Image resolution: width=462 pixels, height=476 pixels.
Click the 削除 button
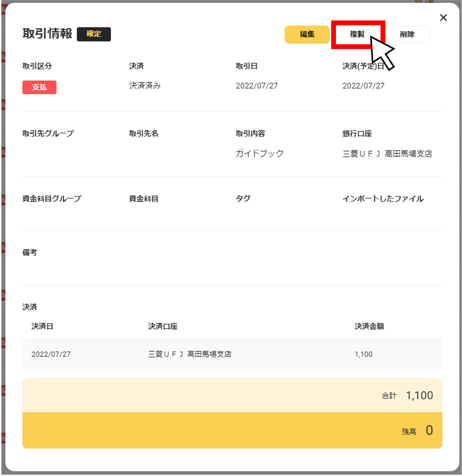tap(407, 34)
